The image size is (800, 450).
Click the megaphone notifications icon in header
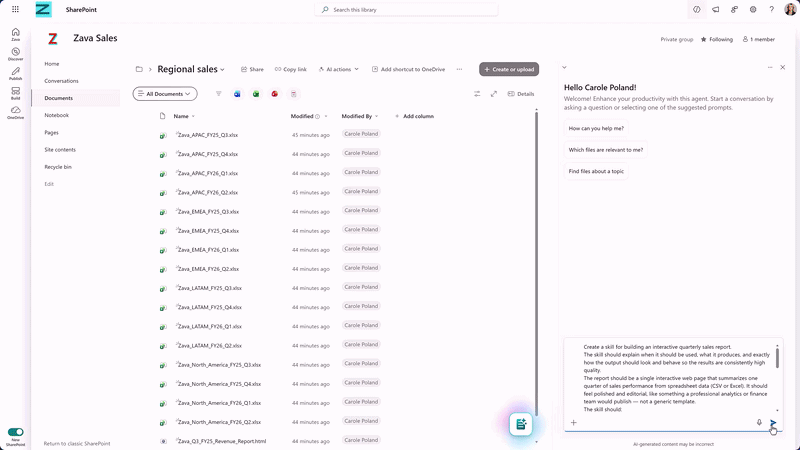(715, 9)
